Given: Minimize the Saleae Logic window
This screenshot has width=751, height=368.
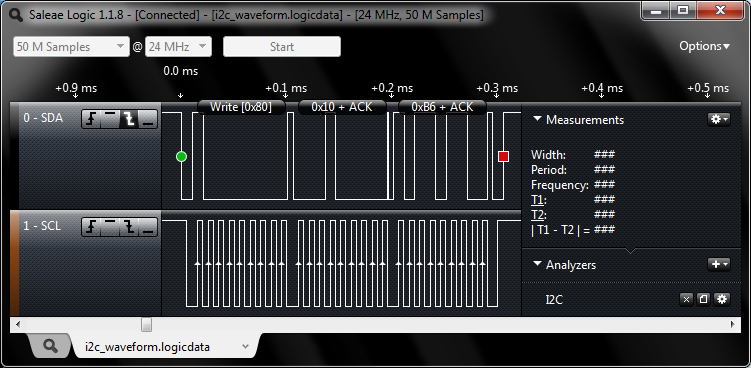Looking at the screenshot, I should coord(655,10).
